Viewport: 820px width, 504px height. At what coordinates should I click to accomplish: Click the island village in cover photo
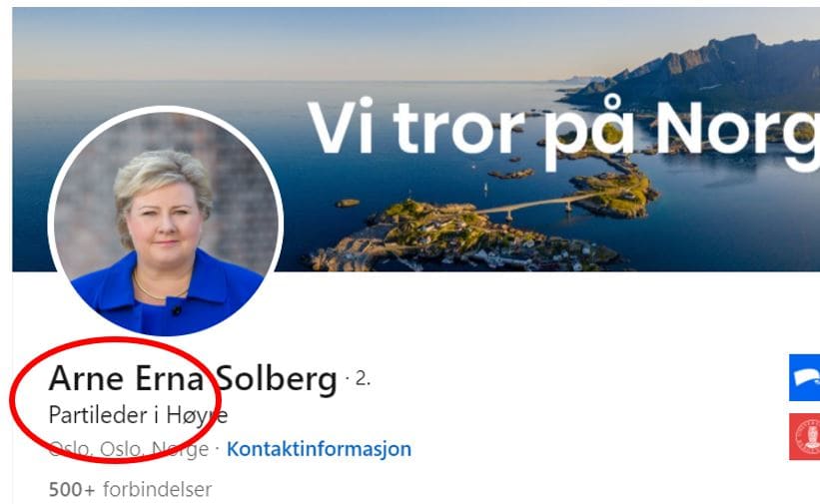coord(460,238)
